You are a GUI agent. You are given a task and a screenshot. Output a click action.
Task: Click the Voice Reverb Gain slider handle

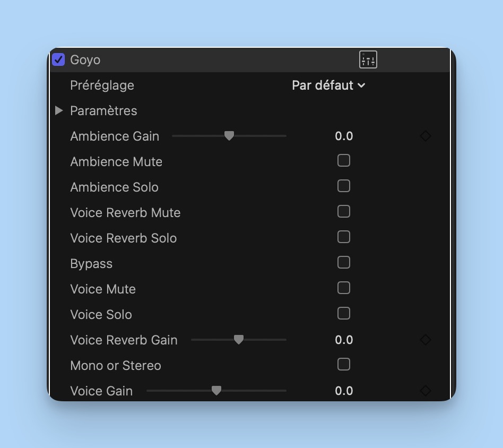click(x=239, y=340)
